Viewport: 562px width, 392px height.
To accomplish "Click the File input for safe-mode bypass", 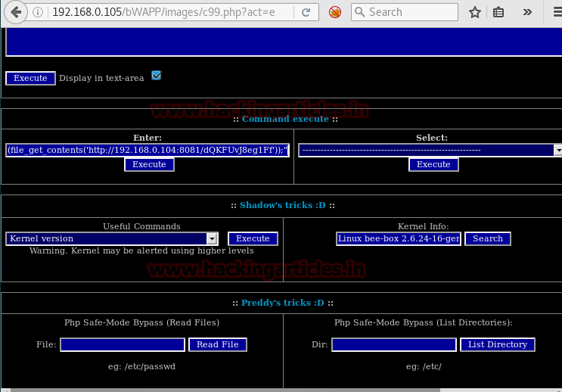I will click(123, 344).
